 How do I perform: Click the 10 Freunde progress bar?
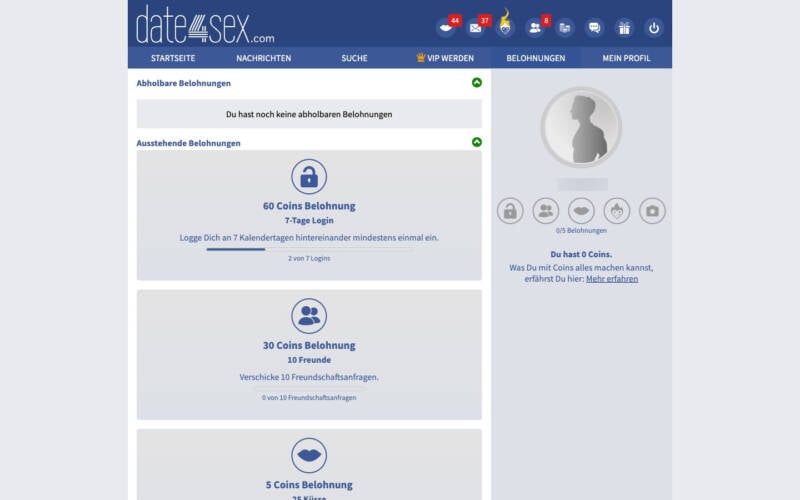click(x=309, y=388)
